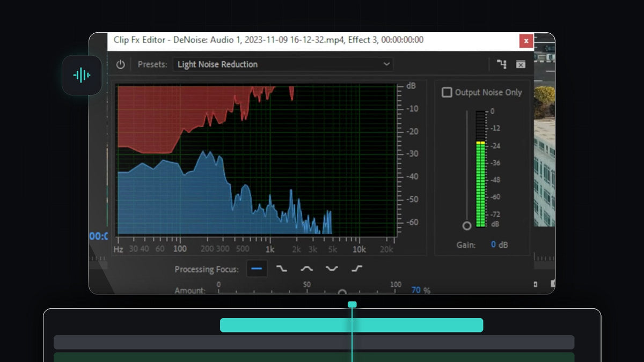Click the teal audio waveform badge icon
Viewport: 644px width, 362px height.
pyautogui.click(x=82, y=75)
